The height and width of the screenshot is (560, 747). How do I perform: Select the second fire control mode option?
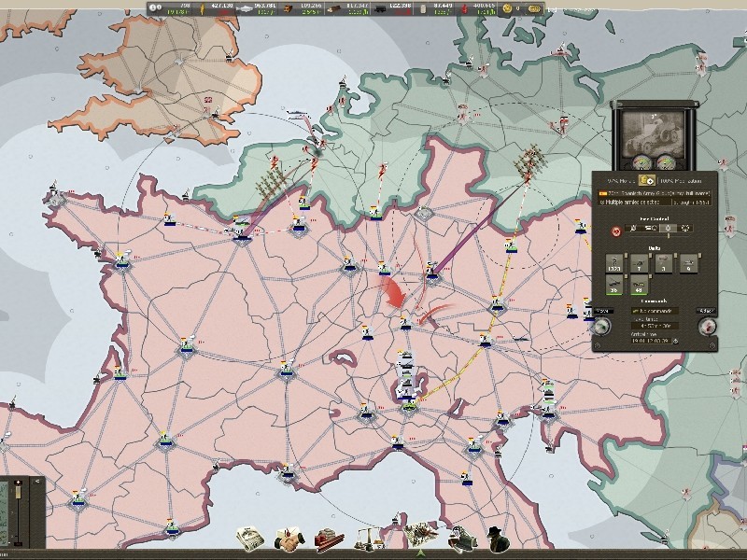coord(651,228)
